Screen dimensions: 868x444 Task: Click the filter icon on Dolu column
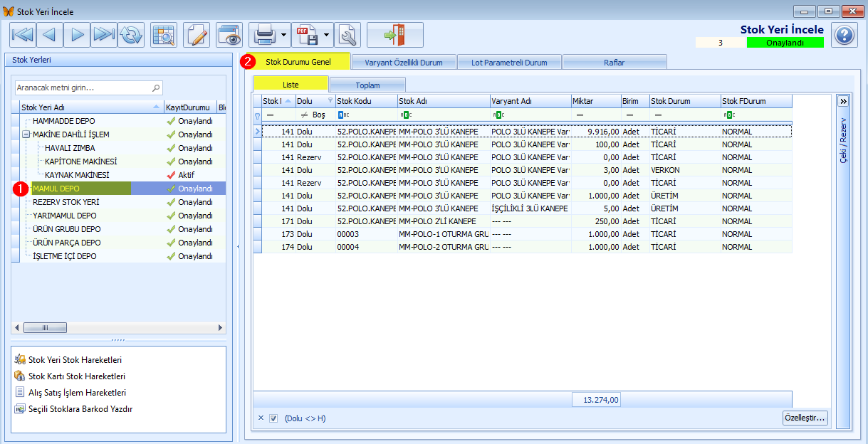329,101
